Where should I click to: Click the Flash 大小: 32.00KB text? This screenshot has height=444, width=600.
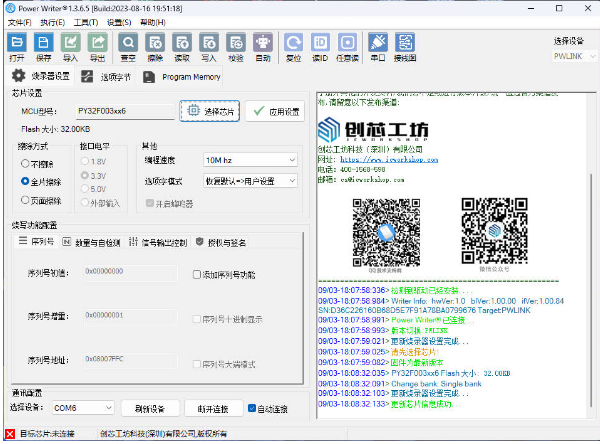tap(56, 129)
